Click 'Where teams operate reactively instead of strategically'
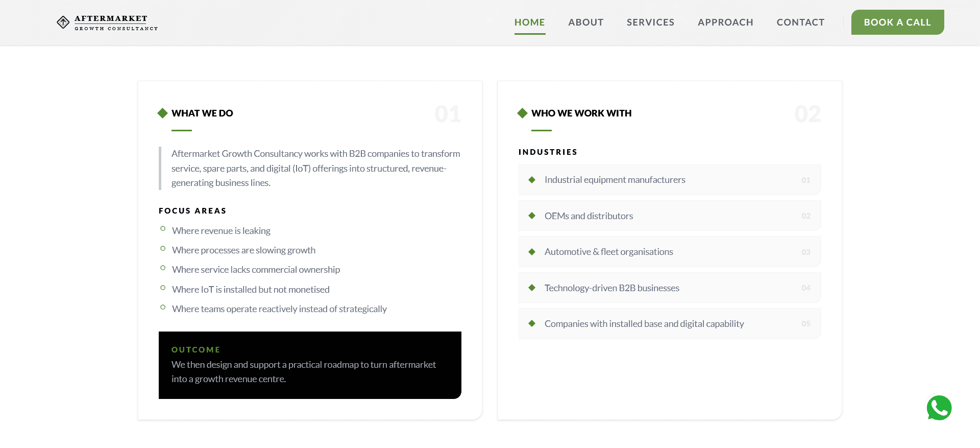The height and width of the screenshot is (448, 980). click(x=279, y=309)
